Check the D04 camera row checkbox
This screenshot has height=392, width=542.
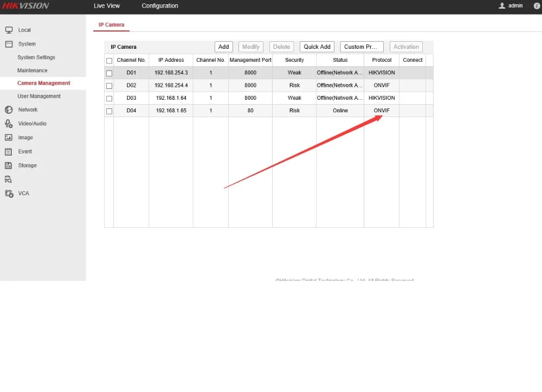[x=109, y=111]
